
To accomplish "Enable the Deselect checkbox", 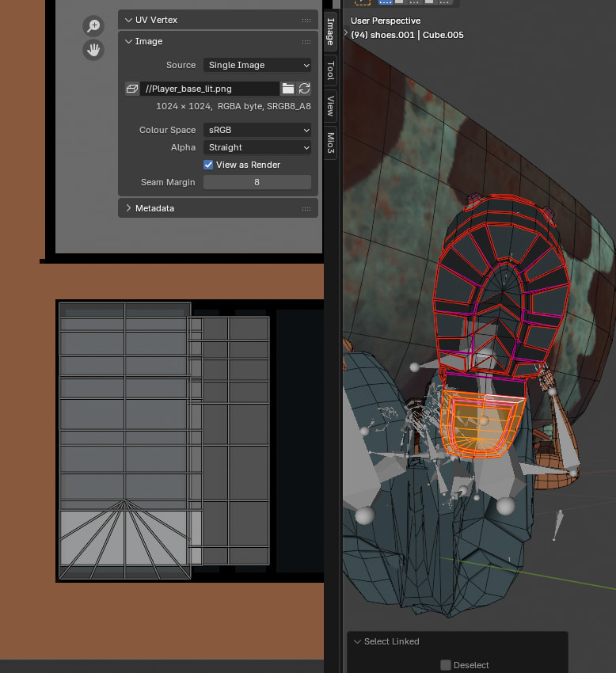I will tap(446, 665).
